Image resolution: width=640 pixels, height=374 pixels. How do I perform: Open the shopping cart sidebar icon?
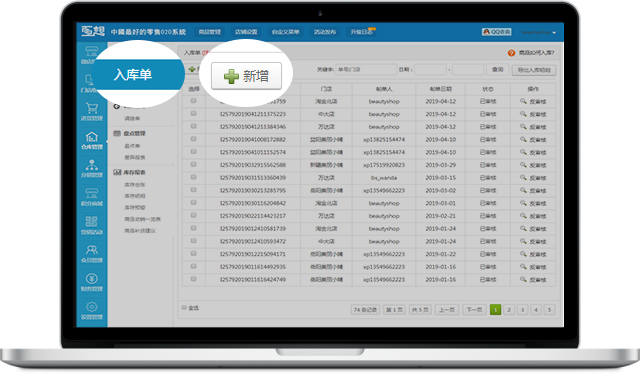(92, 108)
